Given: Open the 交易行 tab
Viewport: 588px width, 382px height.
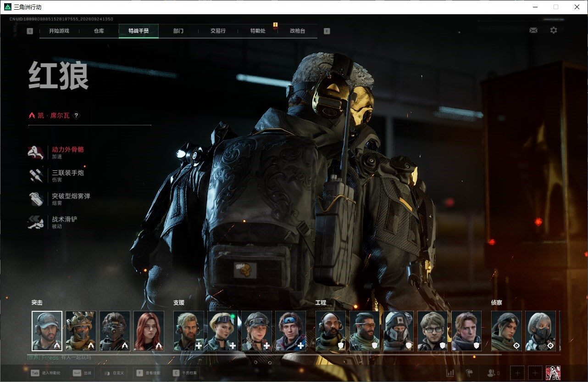Looking at the screenshot, I should (218, 31).
